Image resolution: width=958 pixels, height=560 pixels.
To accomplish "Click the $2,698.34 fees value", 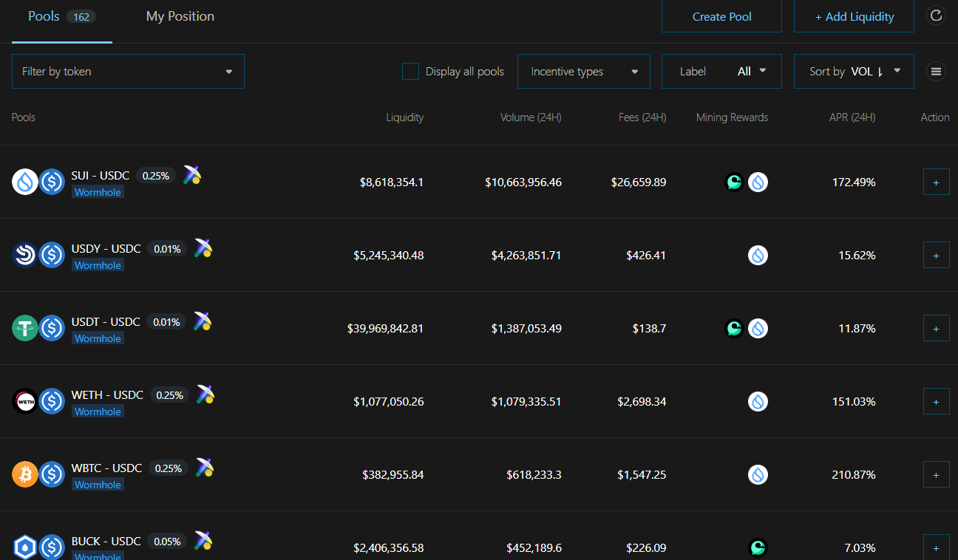I will (642, 401).
